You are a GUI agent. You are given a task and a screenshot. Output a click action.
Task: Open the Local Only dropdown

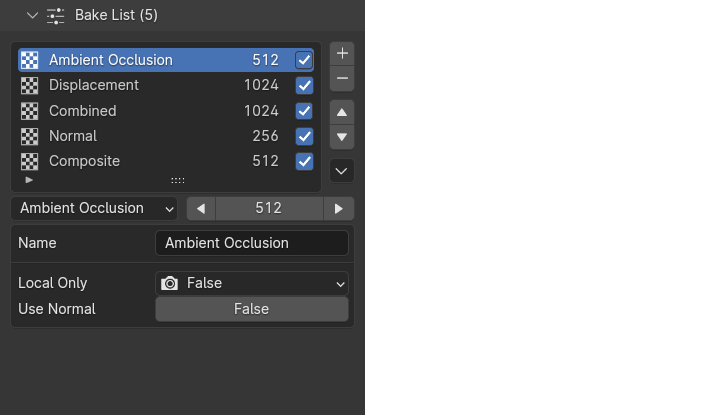(x=251, y=283)
